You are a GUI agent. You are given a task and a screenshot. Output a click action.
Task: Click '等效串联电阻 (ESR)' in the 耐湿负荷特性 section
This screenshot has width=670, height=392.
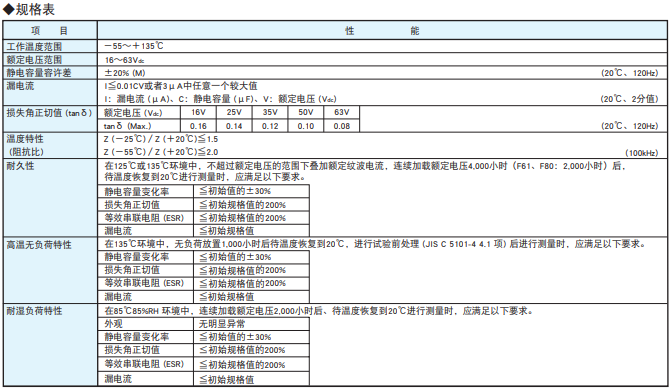coord(144,364)
